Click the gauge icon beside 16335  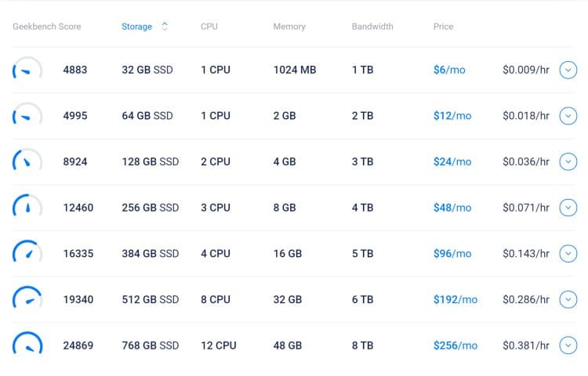coord(27,254)
